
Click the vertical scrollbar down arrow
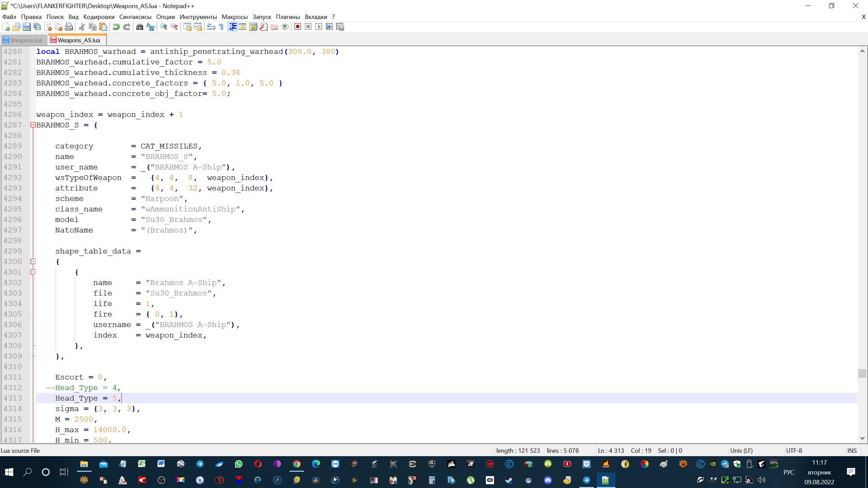coord(862,438)
